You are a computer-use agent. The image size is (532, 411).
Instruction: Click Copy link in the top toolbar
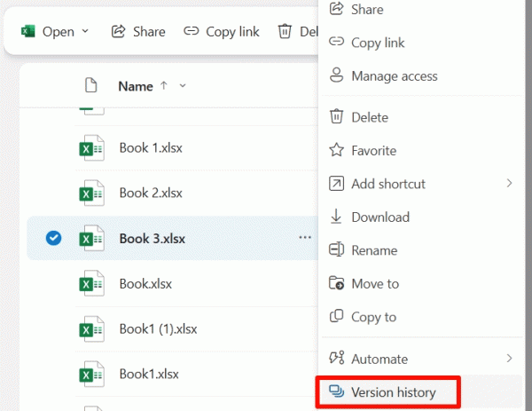tap(222, 31)
